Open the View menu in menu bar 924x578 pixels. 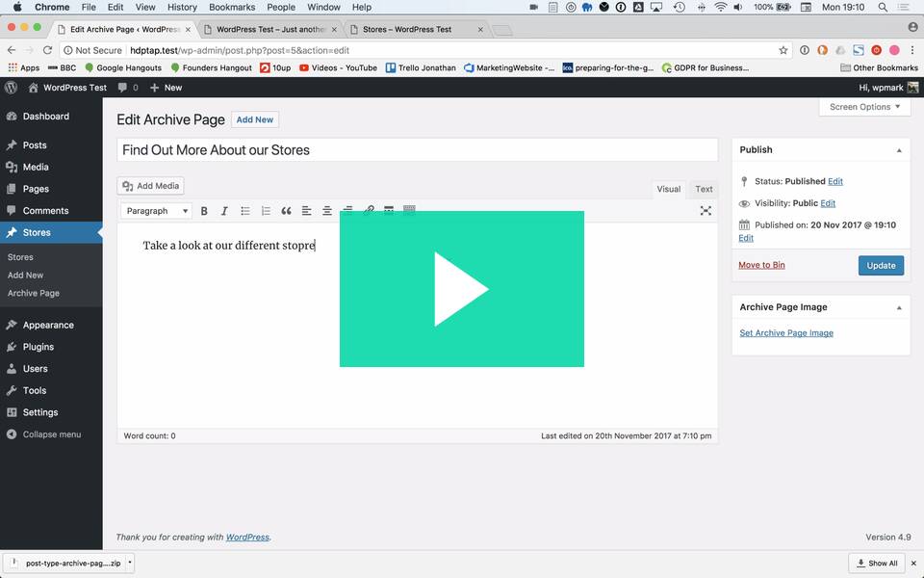[x=145, y=7]
